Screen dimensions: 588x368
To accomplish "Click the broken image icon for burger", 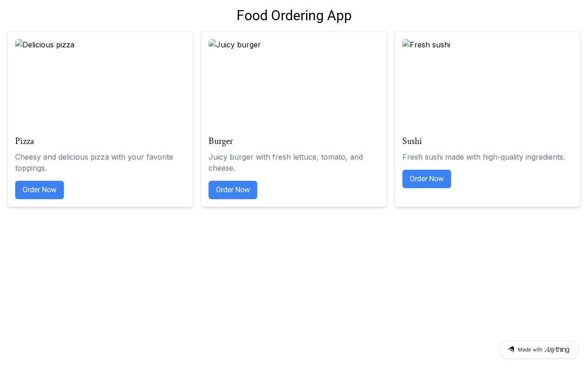I will (x=212, y=44).
